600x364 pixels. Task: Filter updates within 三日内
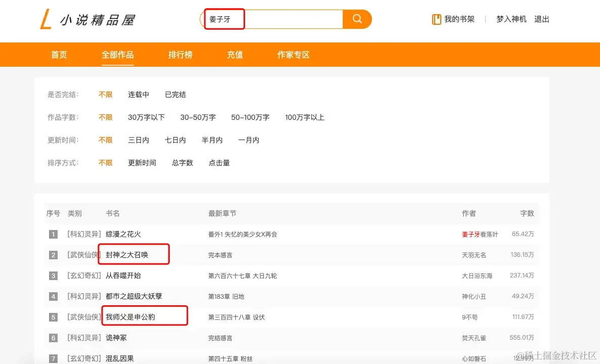[x=139, y=140]
